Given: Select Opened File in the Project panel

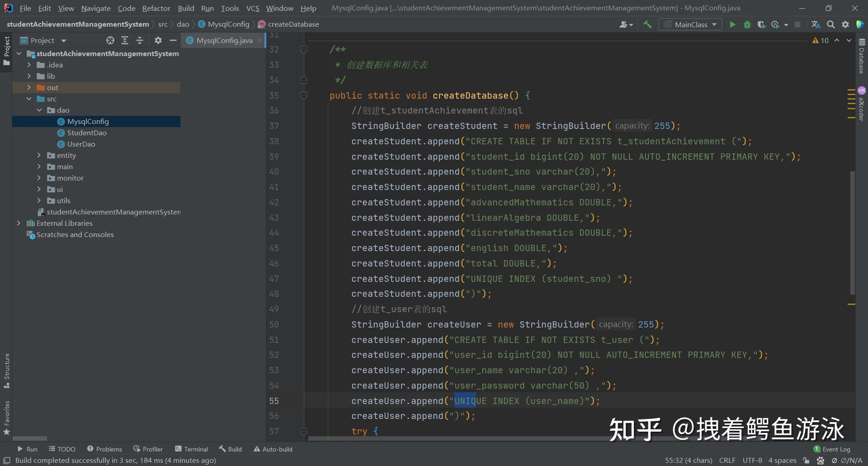Looking at the screenshot, I should (110, 40).
